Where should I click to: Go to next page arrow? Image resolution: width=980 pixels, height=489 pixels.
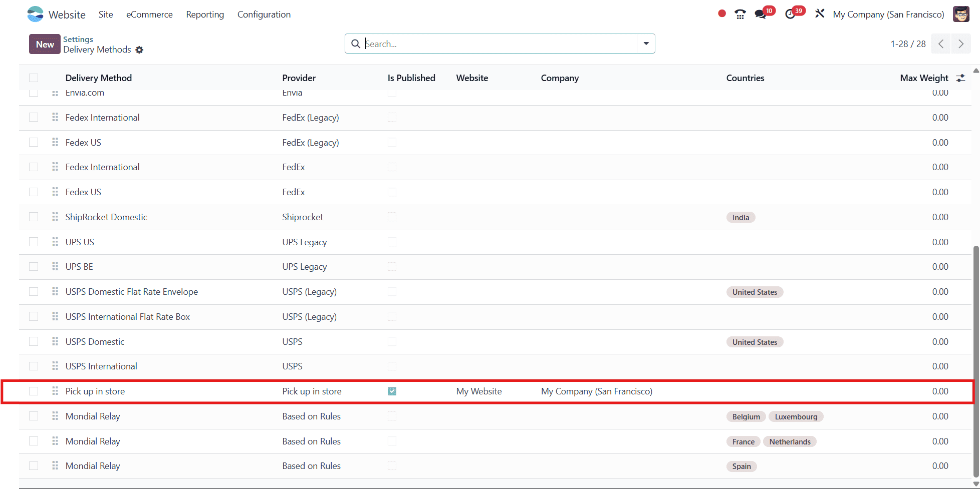tap(961, 44)
